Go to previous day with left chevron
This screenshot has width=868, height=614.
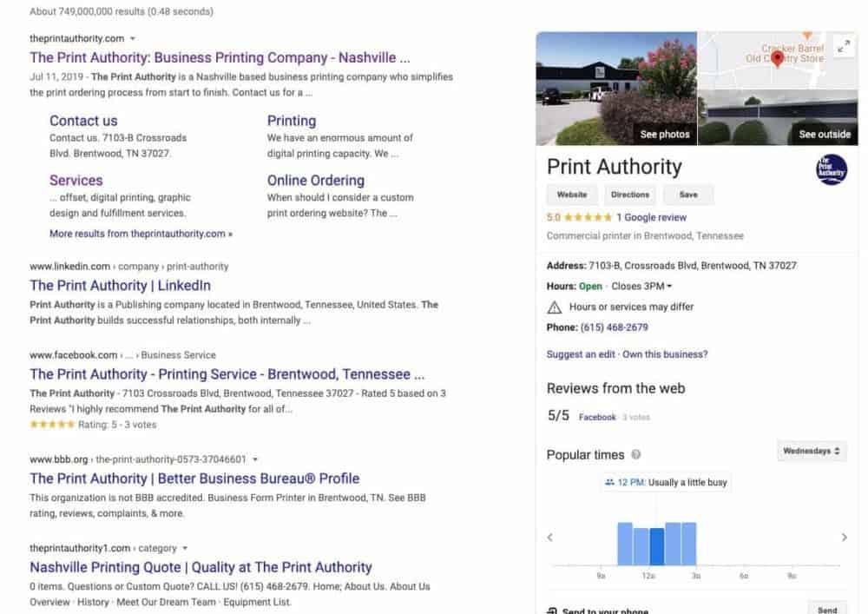[549, 538]
